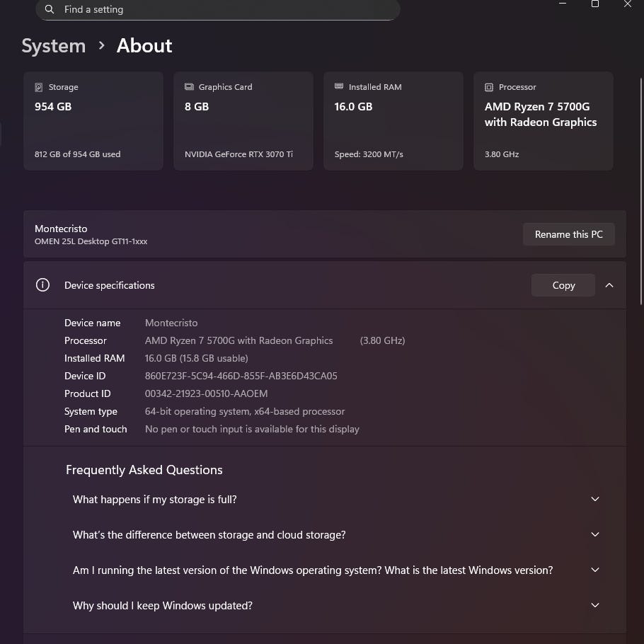
Task: Collapse the Device specifications section
Action: (609, 285)
